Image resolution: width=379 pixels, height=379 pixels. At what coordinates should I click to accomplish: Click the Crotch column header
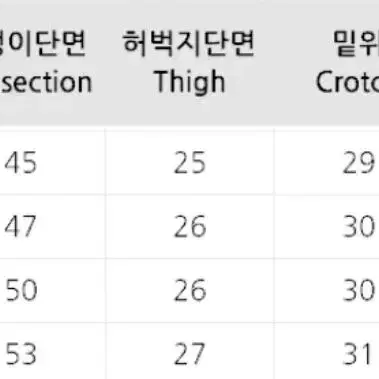(x=347, y=82)
